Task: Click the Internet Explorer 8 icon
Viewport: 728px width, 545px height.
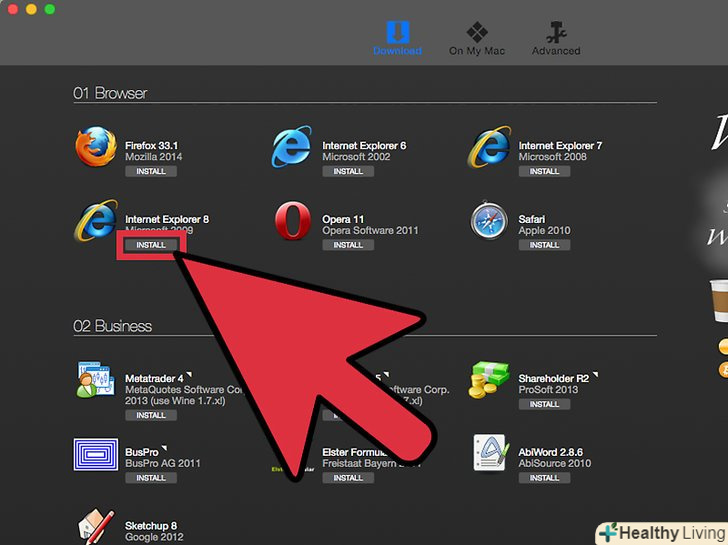Action: pos(96,221)
